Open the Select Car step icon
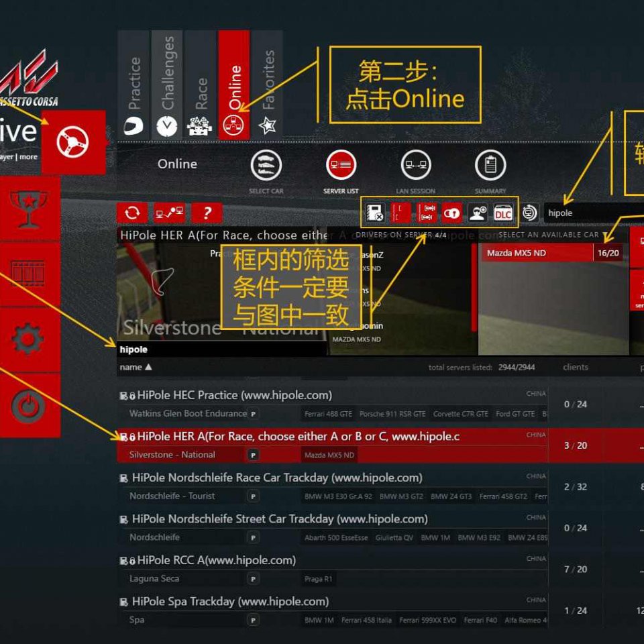The height and width of the screenshot is (644, 644). 266,166
